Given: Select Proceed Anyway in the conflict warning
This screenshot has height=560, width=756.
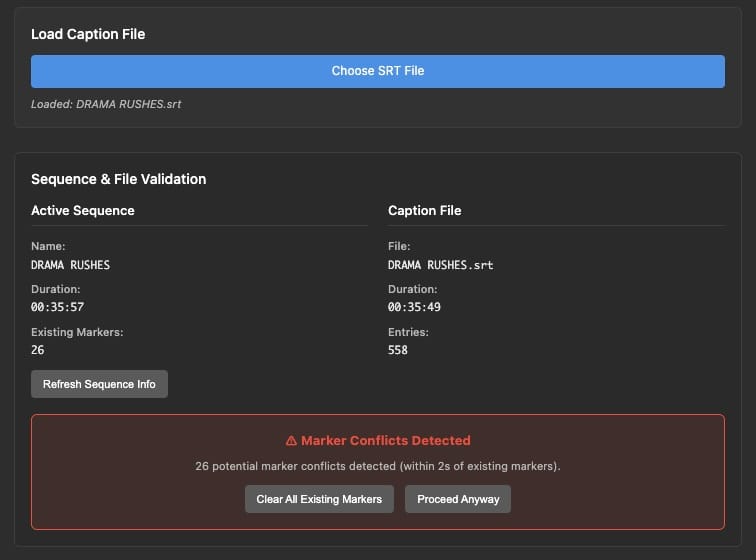Looking at the screenshot, I should pos(457,499).
